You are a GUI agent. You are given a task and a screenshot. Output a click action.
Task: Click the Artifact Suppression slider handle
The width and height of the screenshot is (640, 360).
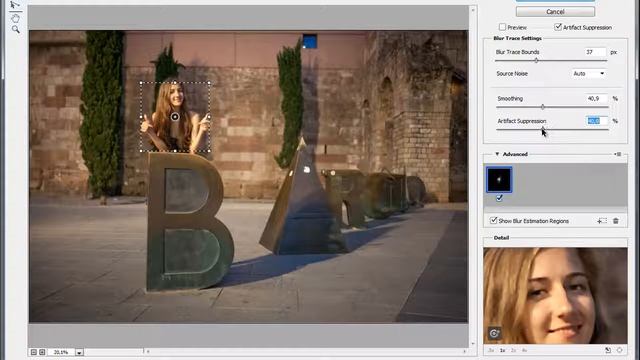(x=542, y=129)
